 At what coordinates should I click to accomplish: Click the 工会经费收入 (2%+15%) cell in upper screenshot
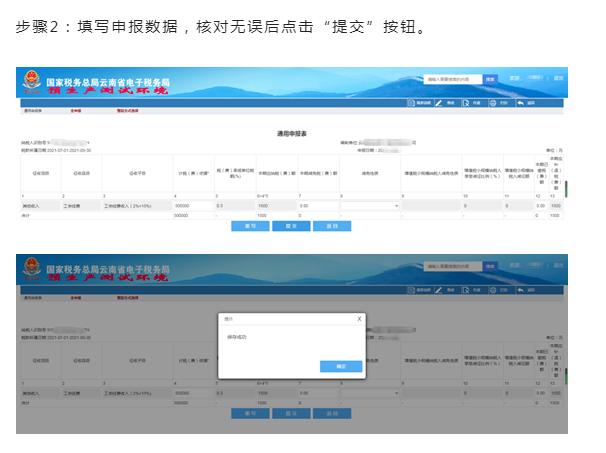[137, 206]
